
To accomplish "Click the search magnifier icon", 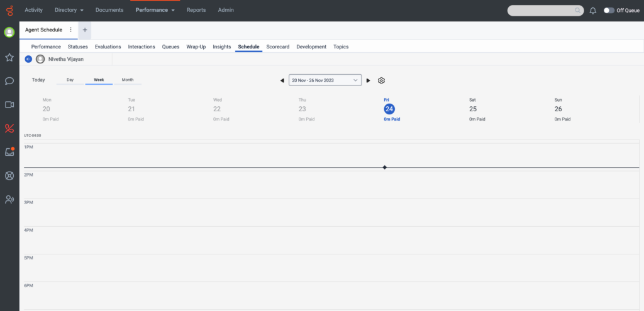I will [x=577, y=11].
